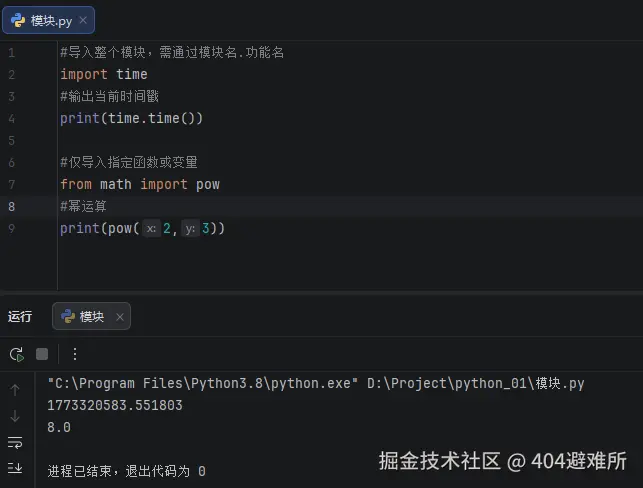The image size is (643, 488).
Task: Open the run toolbar more options menu
Action: pos(75,354)
